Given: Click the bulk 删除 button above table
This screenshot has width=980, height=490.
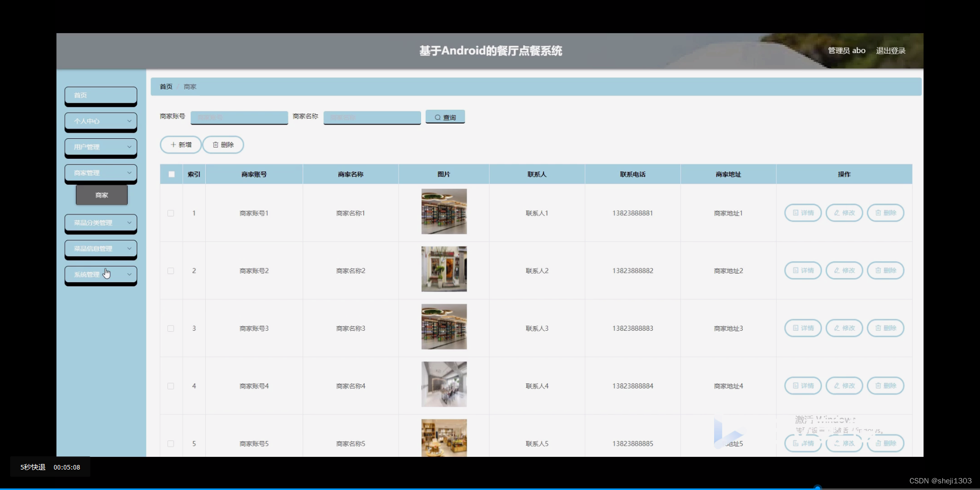Looking at the screenshot, I should (x=223, y=145).
